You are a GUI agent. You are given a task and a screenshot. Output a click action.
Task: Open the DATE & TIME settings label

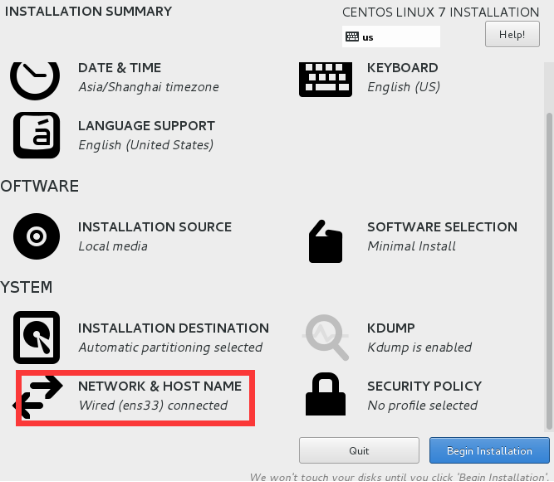click(x=120, y=67)
